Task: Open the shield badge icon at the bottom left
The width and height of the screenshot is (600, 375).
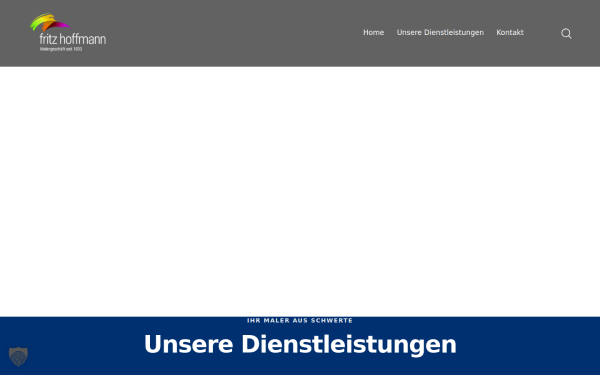Action: 18,356
